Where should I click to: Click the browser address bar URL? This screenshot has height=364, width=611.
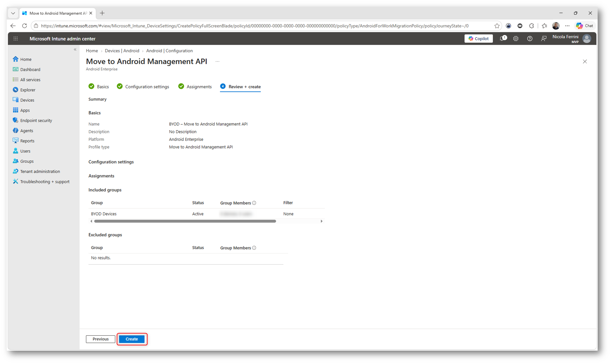point(255,26)
